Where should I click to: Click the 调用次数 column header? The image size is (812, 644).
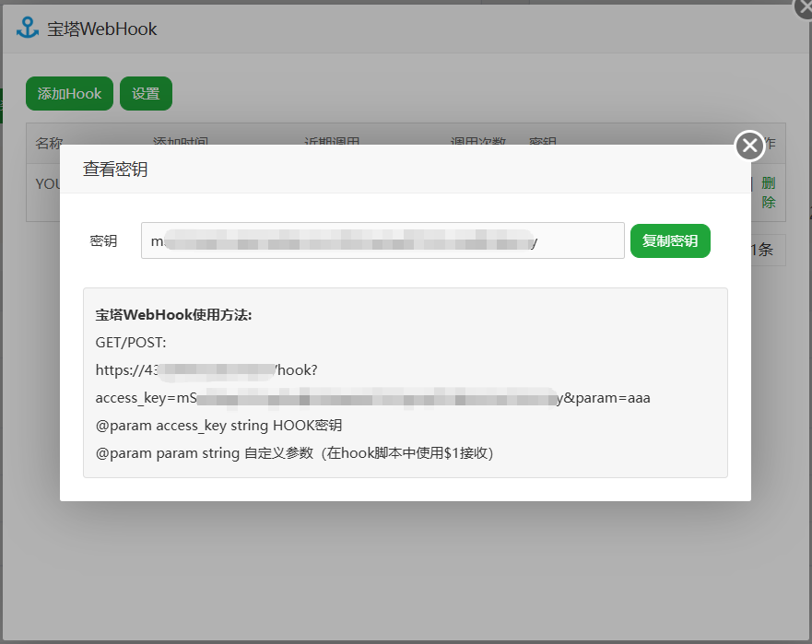[477, 141]
